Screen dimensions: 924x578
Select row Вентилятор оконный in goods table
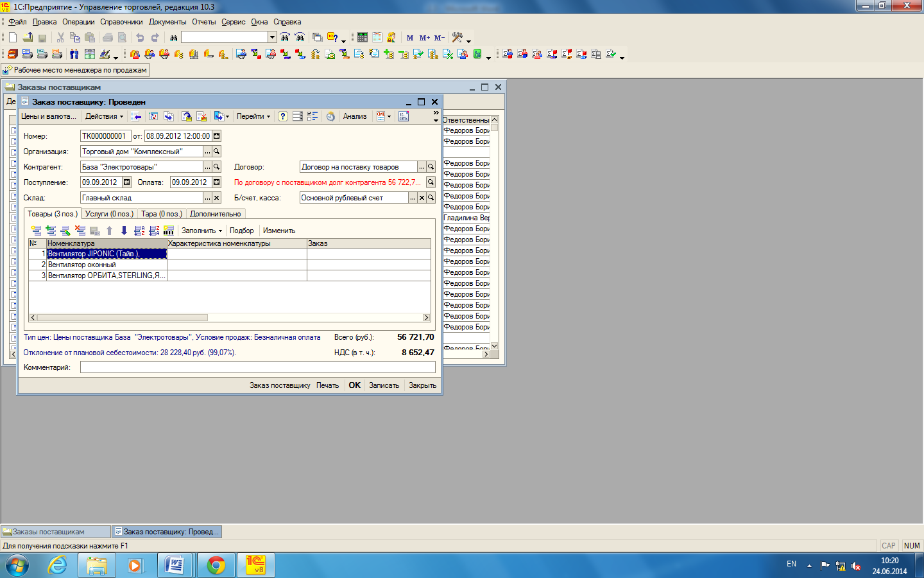(x=229, y=265)
